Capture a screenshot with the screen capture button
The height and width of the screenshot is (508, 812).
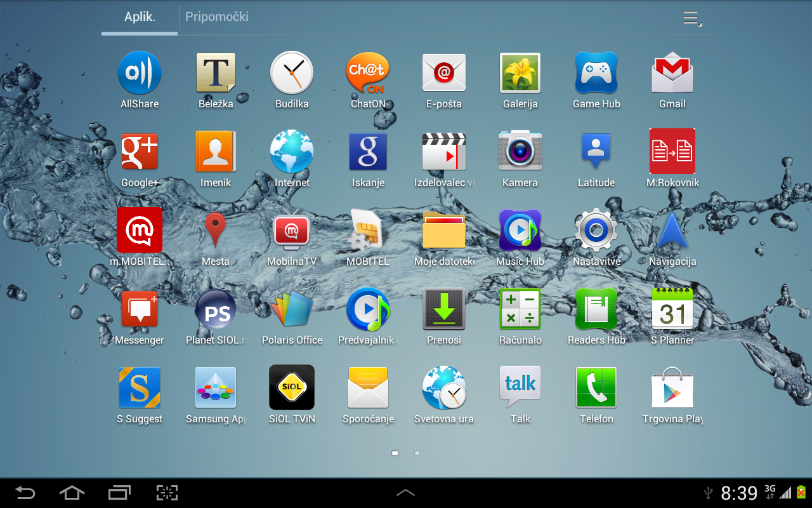pyautogui.click(x=167, y=493)
